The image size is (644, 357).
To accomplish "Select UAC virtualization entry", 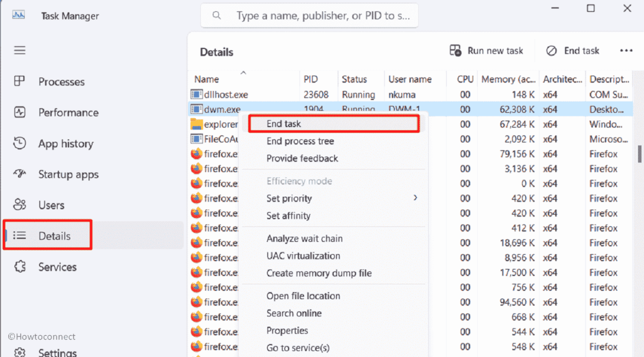I will coord(334,256).
